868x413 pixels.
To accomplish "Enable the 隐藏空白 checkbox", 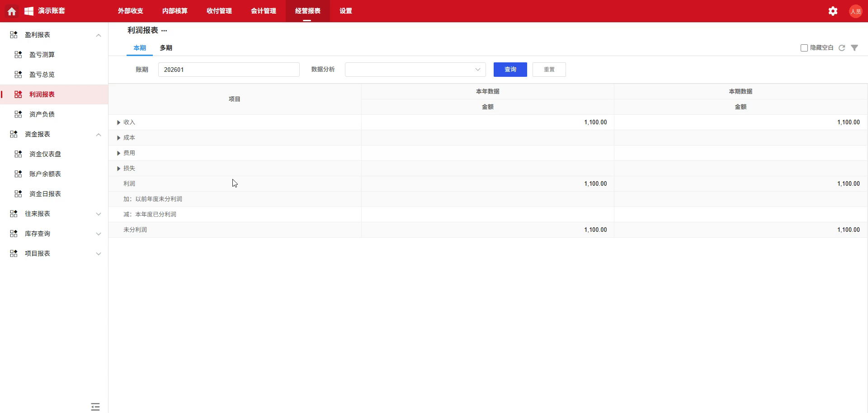I will (804, 48).
